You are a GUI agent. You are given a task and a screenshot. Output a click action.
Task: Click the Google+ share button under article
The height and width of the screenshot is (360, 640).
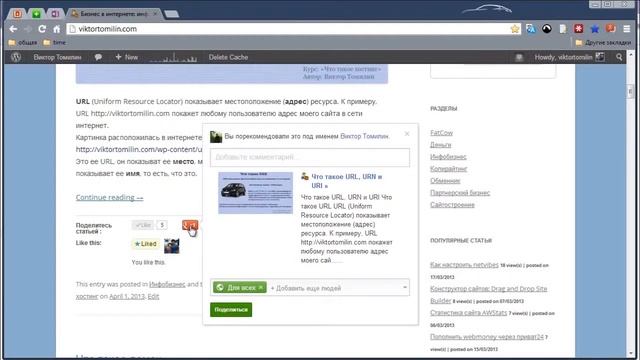(x=190, y=225)
